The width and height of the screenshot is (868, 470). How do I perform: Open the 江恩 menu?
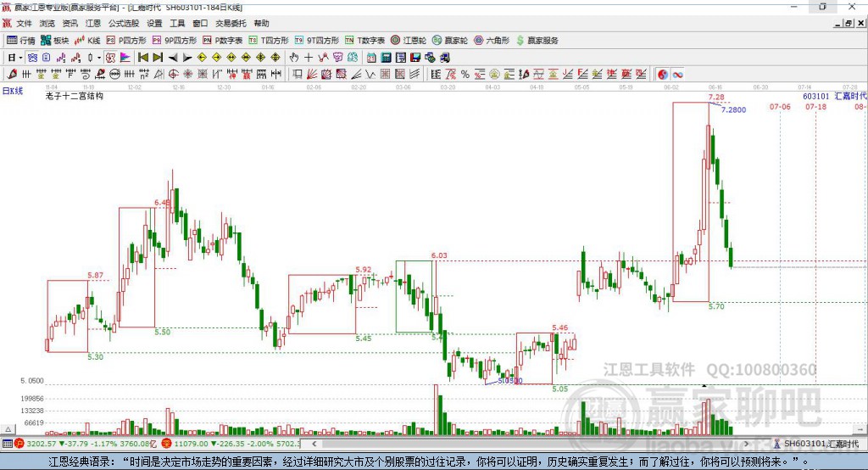tap(93, 23)
